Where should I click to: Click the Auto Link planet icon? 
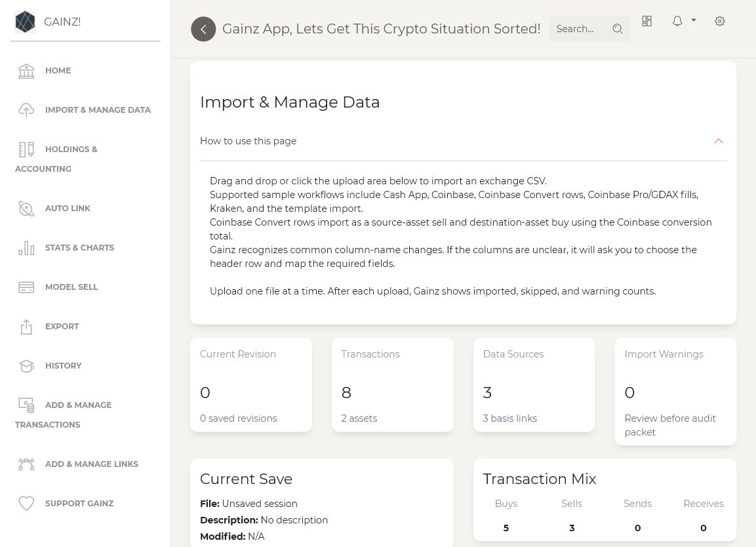[x=26, y=209]
